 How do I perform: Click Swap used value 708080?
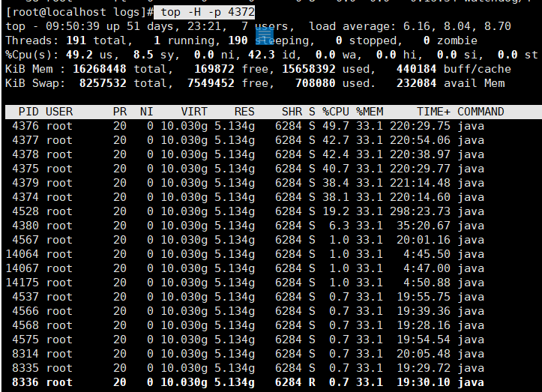(316, 83)
